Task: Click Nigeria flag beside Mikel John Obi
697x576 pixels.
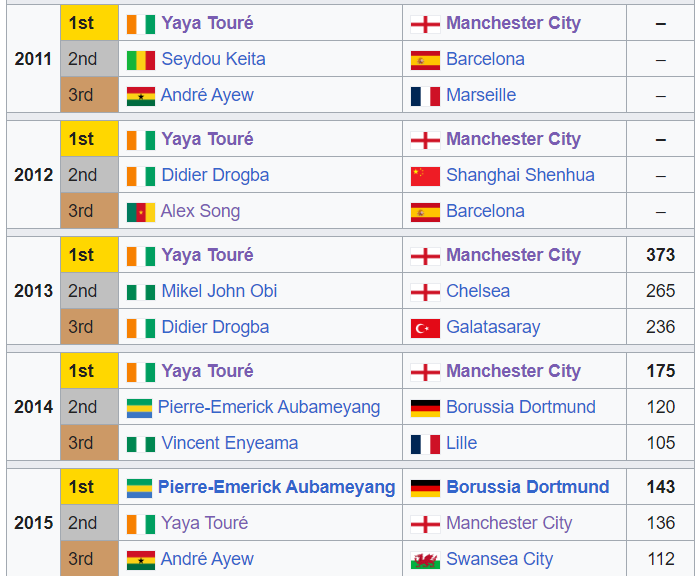Action: pos(141,292)
